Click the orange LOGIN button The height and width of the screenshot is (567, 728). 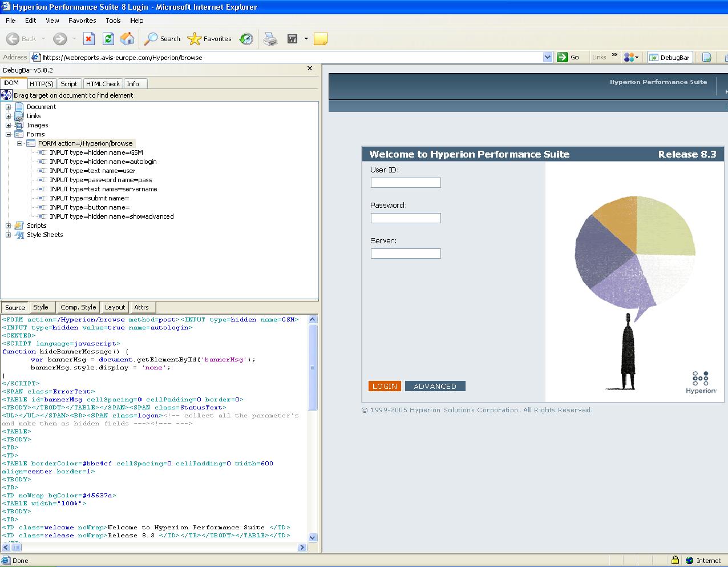click(x=385, y=386)
